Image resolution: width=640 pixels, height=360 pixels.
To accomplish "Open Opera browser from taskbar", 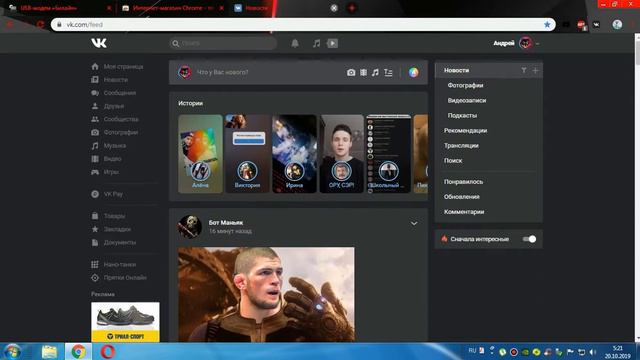I will 107,351.
